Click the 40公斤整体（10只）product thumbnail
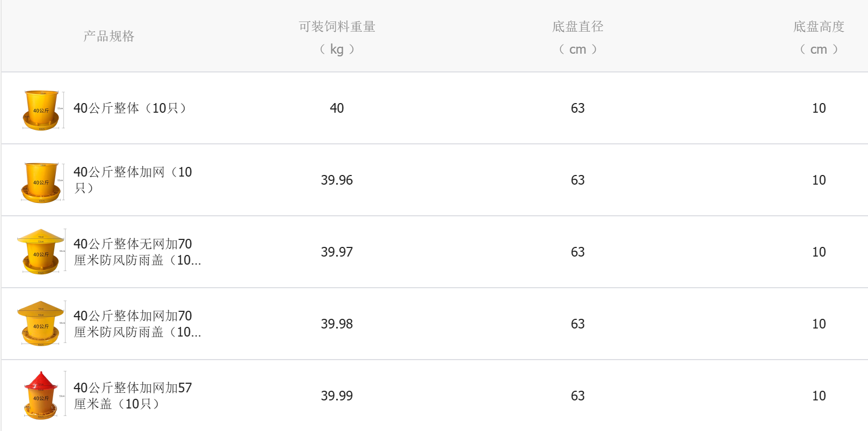This screenshot has width=868, height=431. coord(41,109)
